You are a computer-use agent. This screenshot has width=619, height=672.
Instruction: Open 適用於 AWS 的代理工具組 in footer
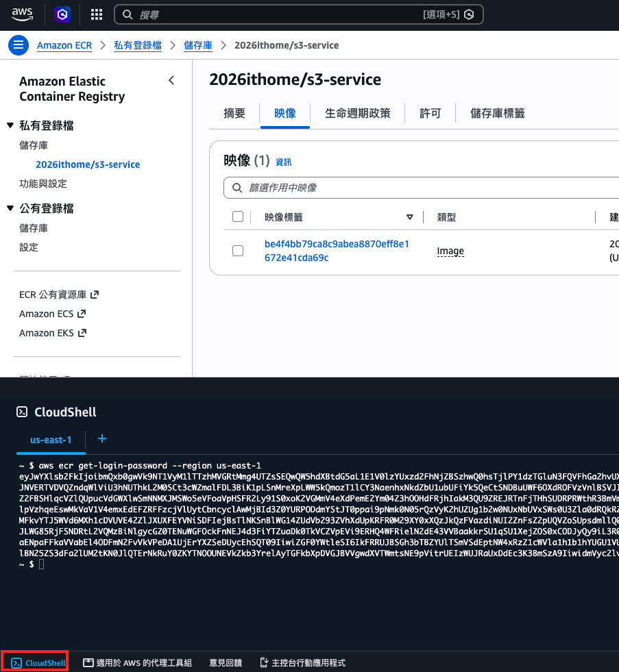pos(137,662)
